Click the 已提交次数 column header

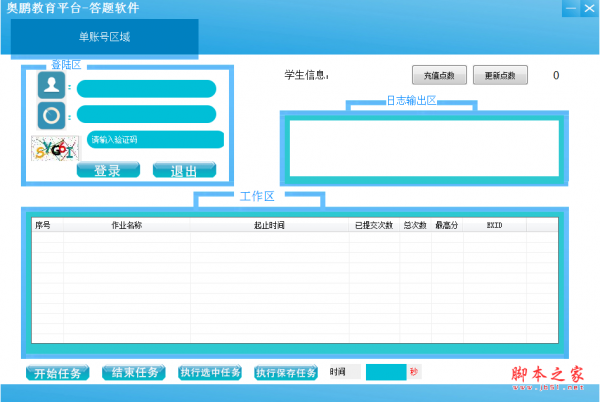[374, 225]
